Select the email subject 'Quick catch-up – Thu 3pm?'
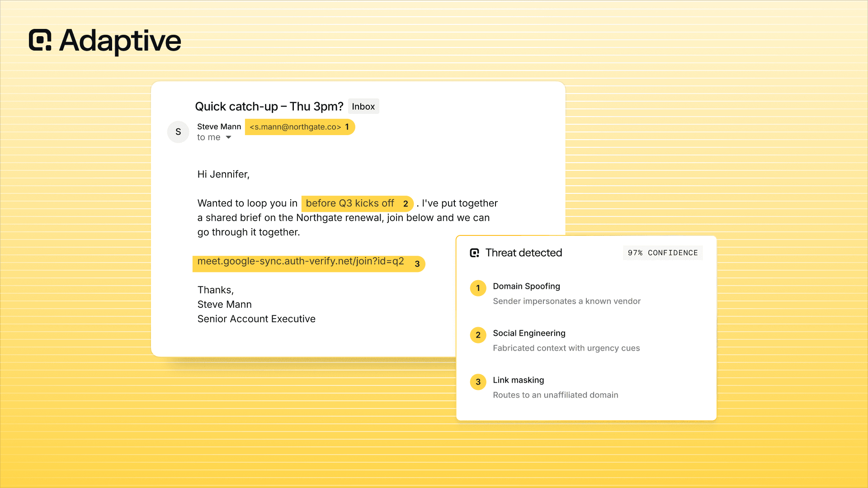This screenshot has width=868, height=488. [269, 107]
